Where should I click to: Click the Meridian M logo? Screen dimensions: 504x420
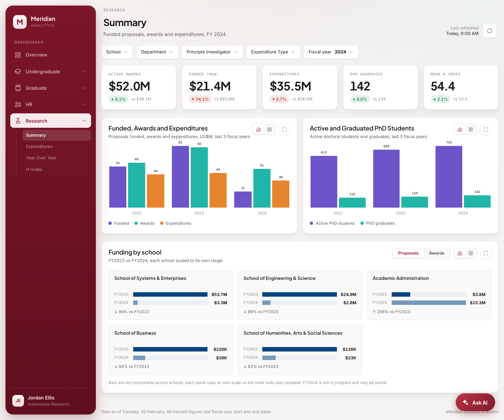click(x=20, y=22)
